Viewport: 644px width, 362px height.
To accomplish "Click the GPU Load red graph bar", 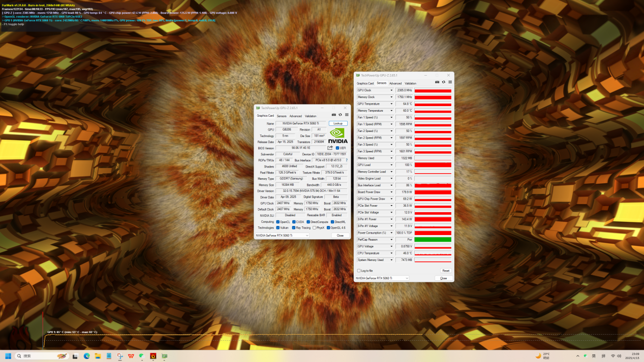I will point(433,165).
